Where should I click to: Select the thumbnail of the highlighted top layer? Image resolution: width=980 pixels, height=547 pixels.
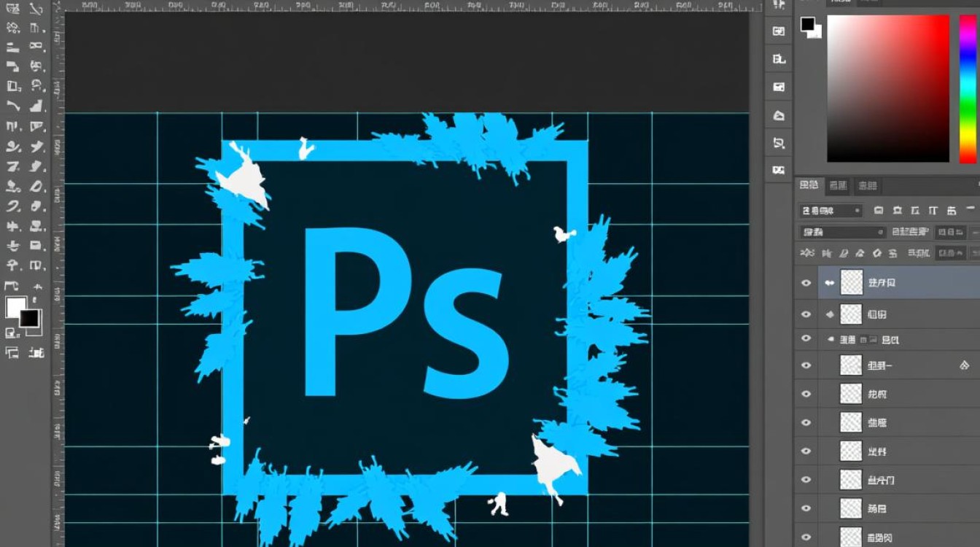pos(851,282)
